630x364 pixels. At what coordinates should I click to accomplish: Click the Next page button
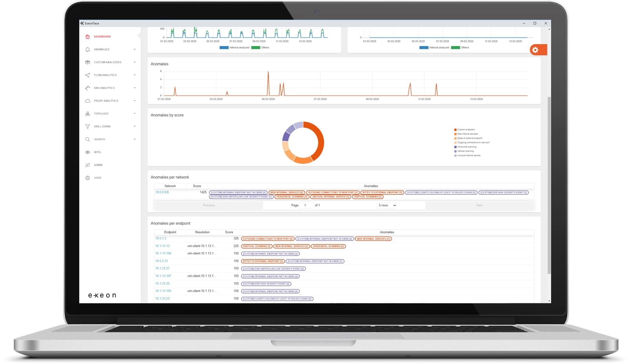tap(479, 205)
